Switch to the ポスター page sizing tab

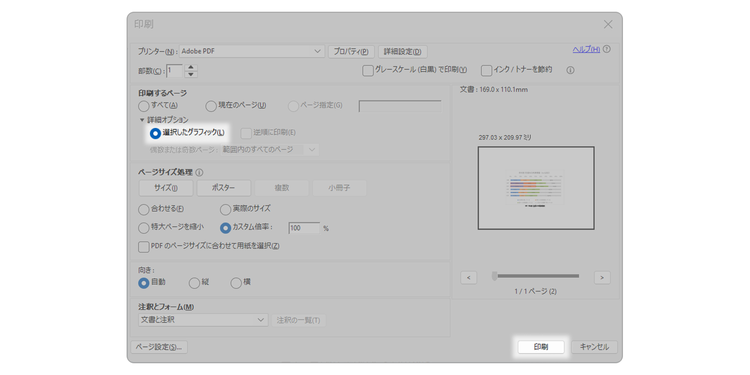pos(223,188)
